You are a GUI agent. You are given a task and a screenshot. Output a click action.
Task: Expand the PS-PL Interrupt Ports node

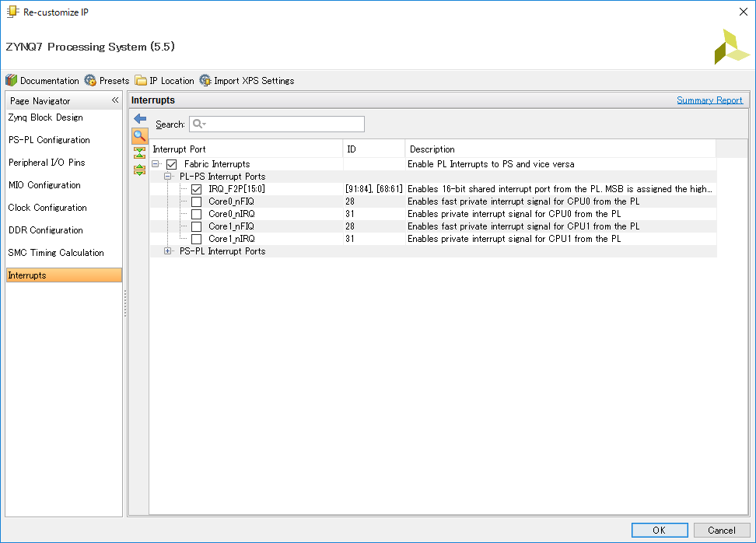click(x=168, y=251)
